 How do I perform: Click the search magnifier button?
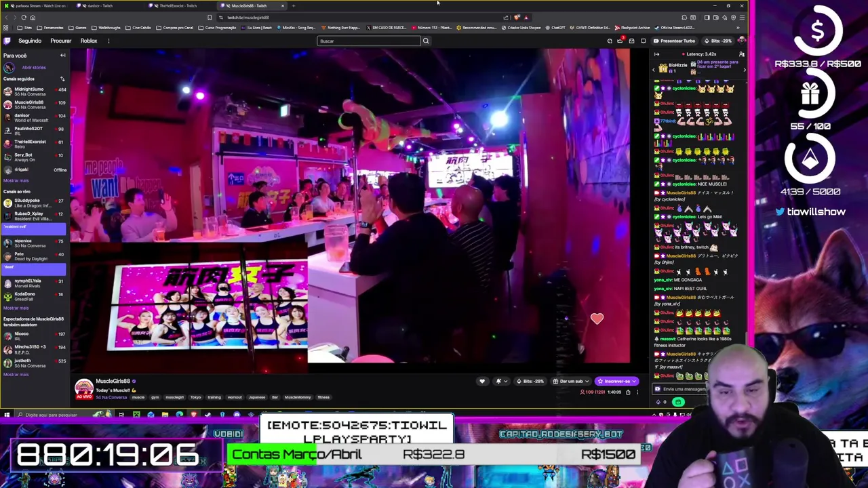click(x=426, y=41)
